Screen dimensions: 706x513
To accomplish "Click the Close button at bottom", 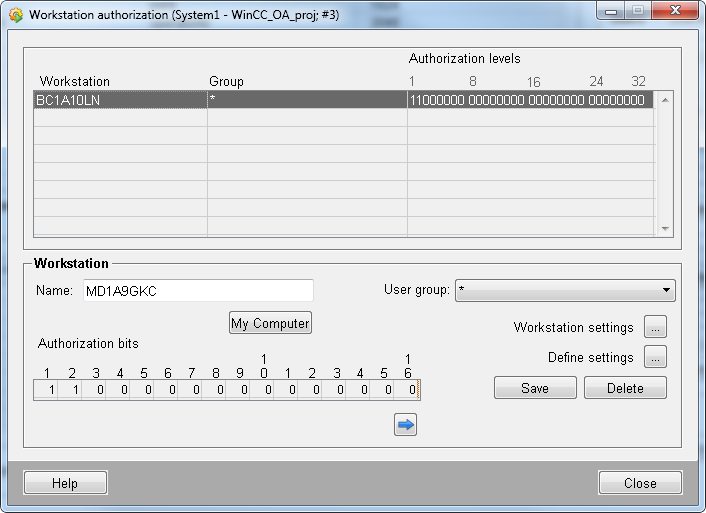I will tap(640, 483).
